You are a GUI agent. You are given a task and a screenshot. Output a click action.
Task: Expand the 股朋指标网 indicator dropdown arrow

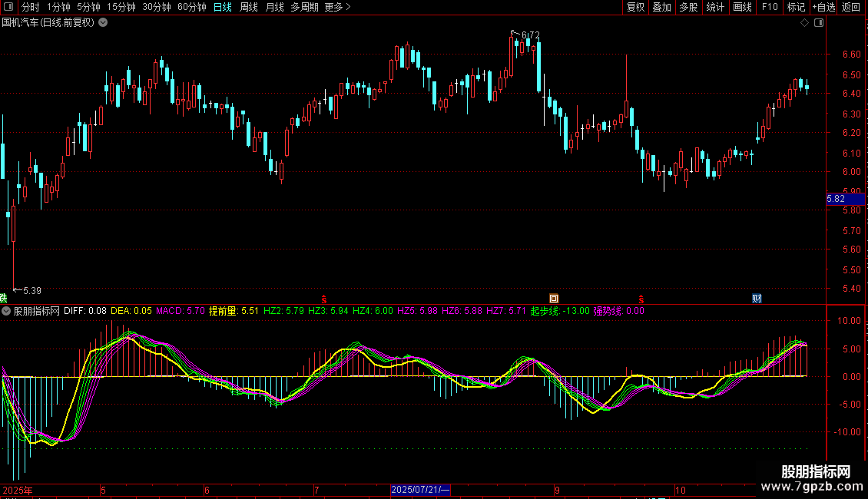coord(7,311)
